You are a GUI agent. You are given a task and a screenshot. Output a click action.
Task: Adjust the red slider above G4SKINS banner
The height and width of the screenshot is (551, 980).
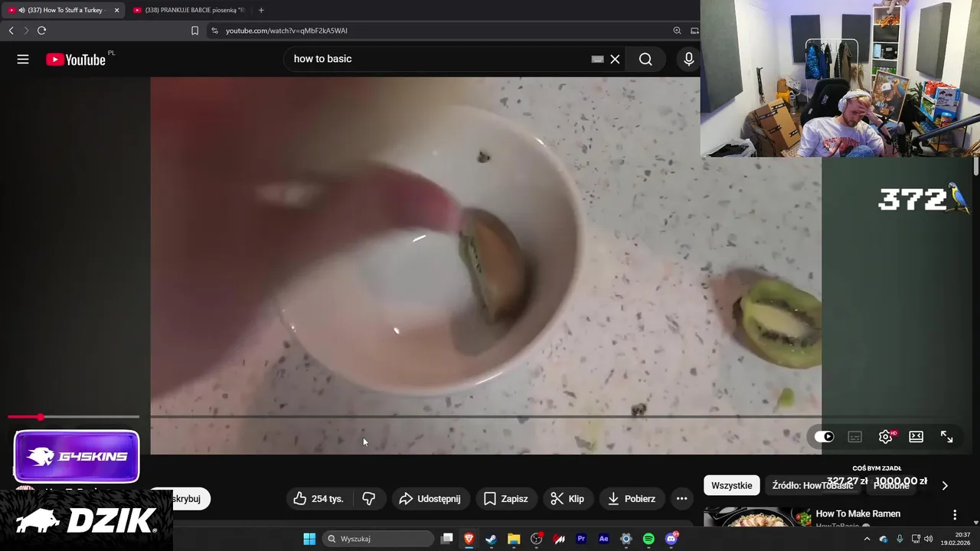pyautogui.click(x=73, y=417)
